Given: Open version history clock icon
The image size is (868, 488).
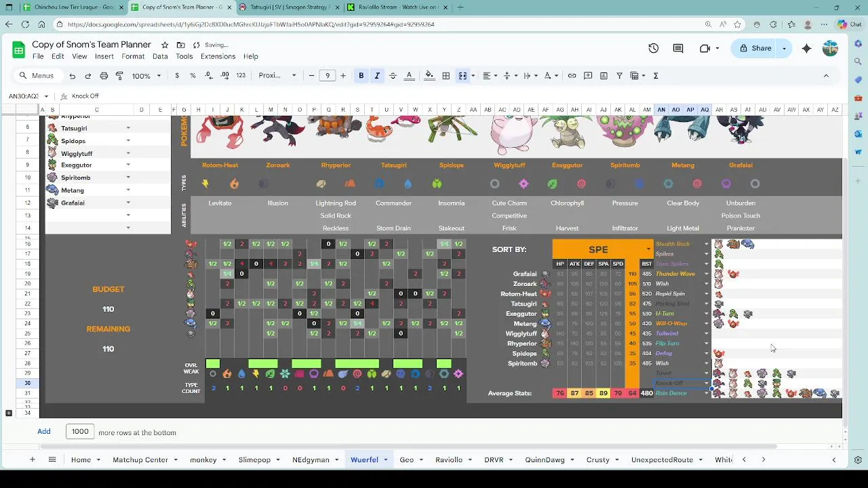Looking at the screenshot, I should click(x=653, y=48).
